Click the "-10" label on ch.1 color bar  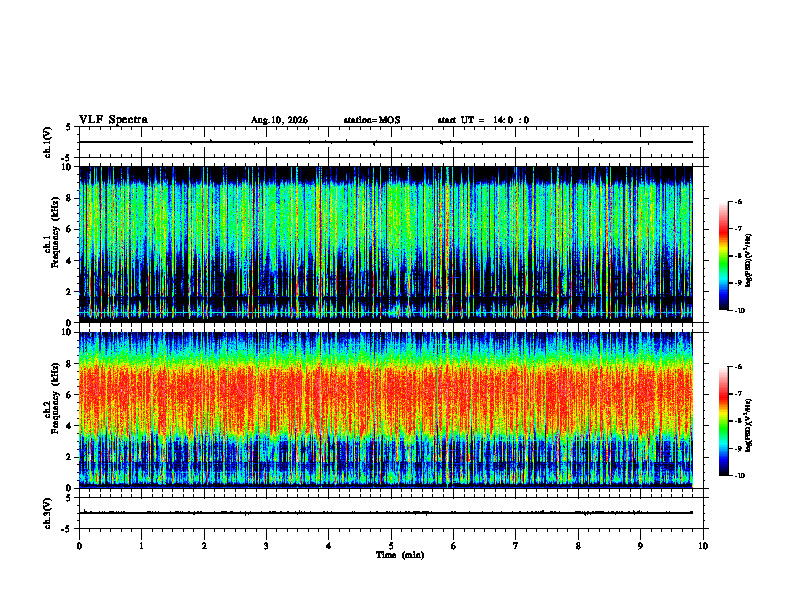tap(740, 311)
